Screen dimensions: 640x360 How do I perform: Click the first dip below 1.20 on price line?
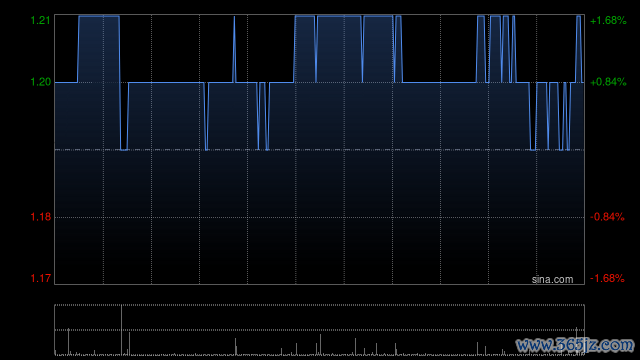(x=124, y=149)
